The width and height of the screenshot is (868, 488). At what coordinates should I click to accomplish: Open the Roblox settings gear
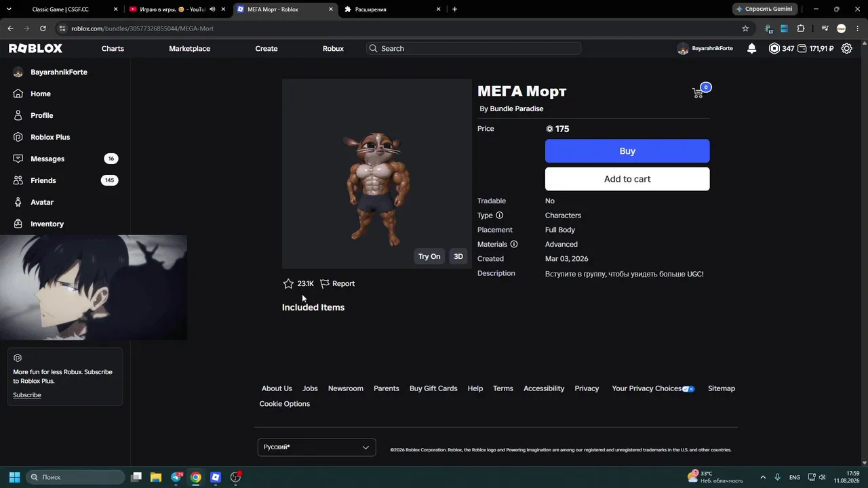pos(846,48)
